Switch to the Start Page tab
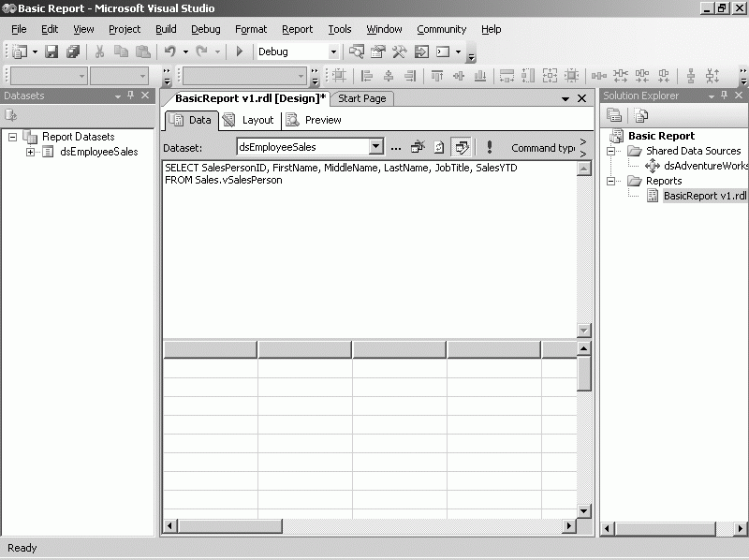The image size is (749, 560). [x=362, y=98]
